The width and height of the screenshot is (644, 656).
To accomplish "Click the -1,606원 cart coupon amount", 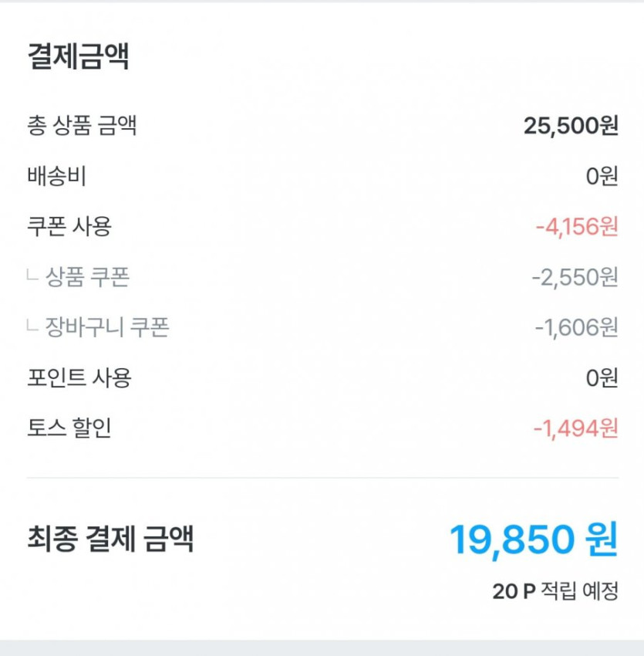I will (x=576, y=328).
